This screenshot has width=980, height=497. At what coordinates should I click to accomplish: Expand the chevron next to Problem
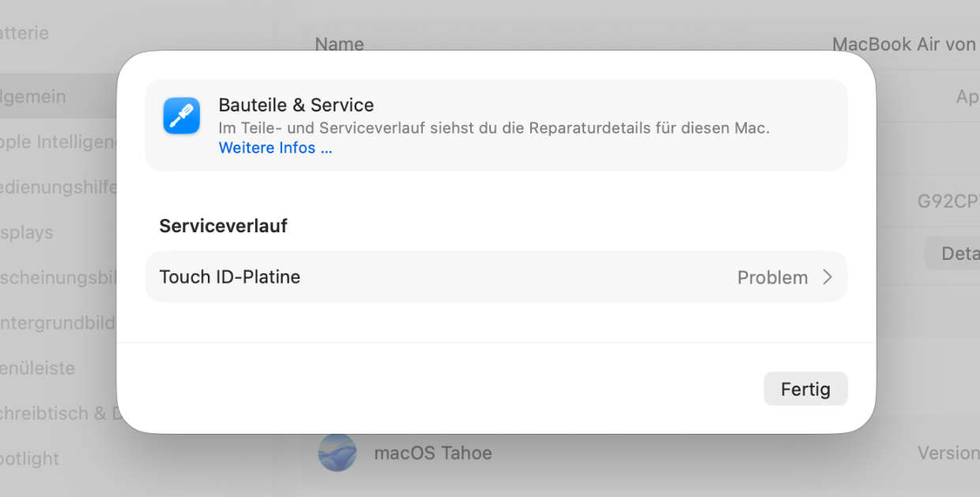coord(827,277)
